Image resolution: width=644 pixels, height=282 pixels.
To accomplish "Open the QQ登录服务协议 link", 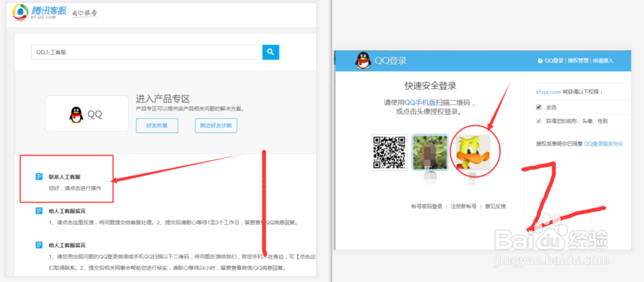I will click(x=604, y=144).
